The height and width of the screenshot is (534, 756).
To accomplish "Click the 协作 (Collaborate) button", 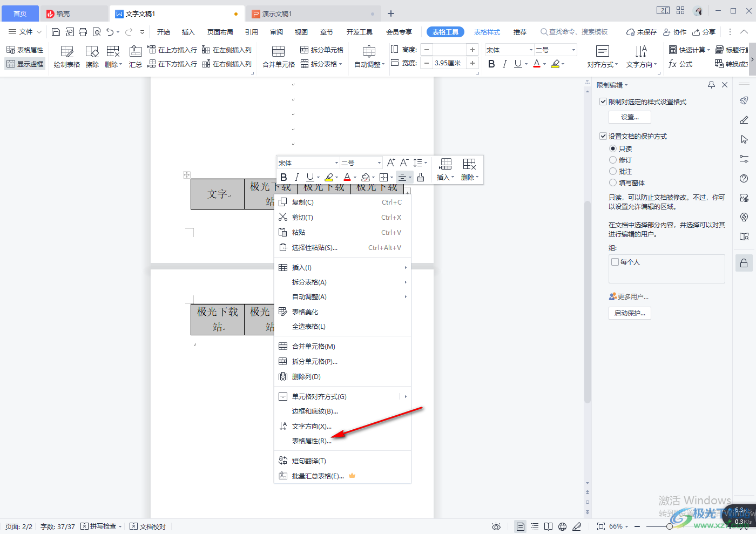I will pyautogui.click(x=675, y=32).
